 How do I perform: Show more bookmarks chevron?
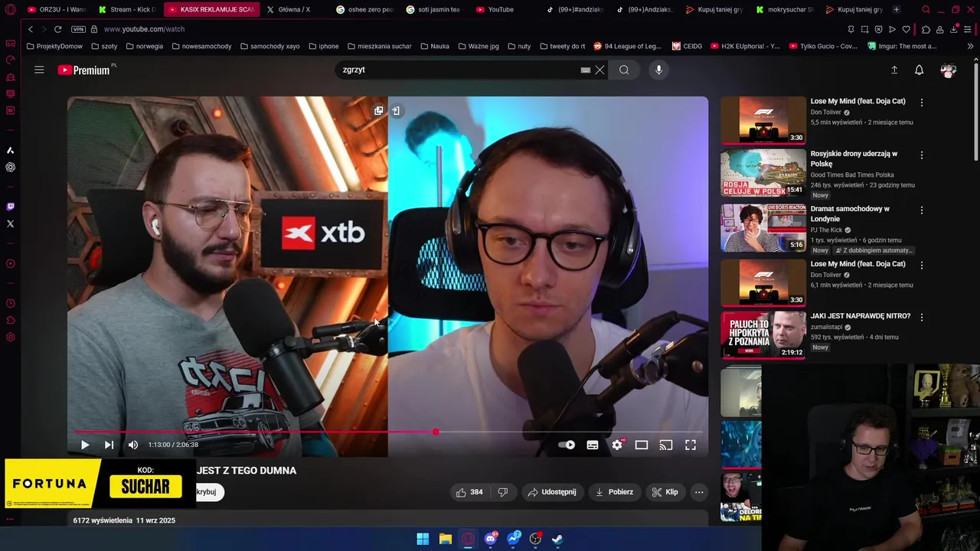(970, 46)
